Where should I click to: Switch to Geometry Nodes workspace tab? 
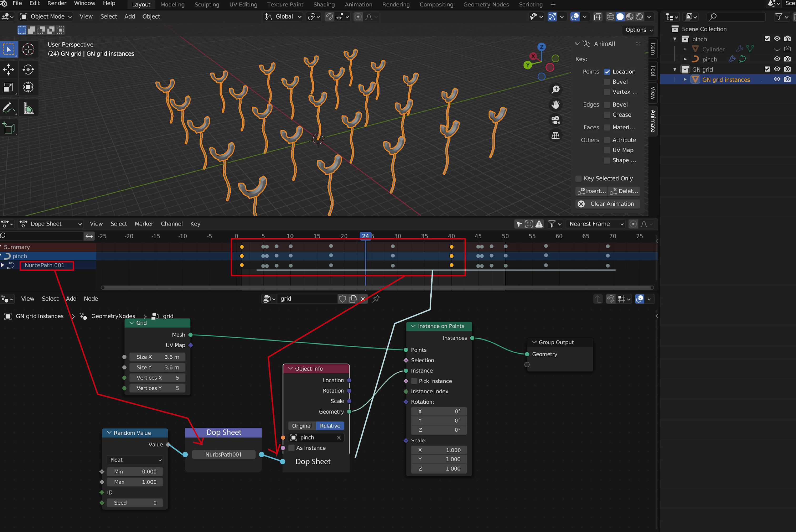486,4
